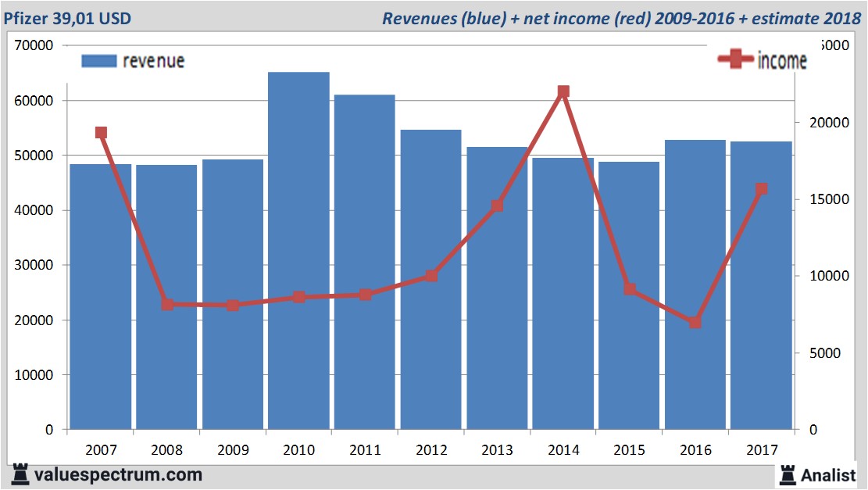Select the 2017 revenue bar
Screen dimensions: 868x490
[761, 286]
